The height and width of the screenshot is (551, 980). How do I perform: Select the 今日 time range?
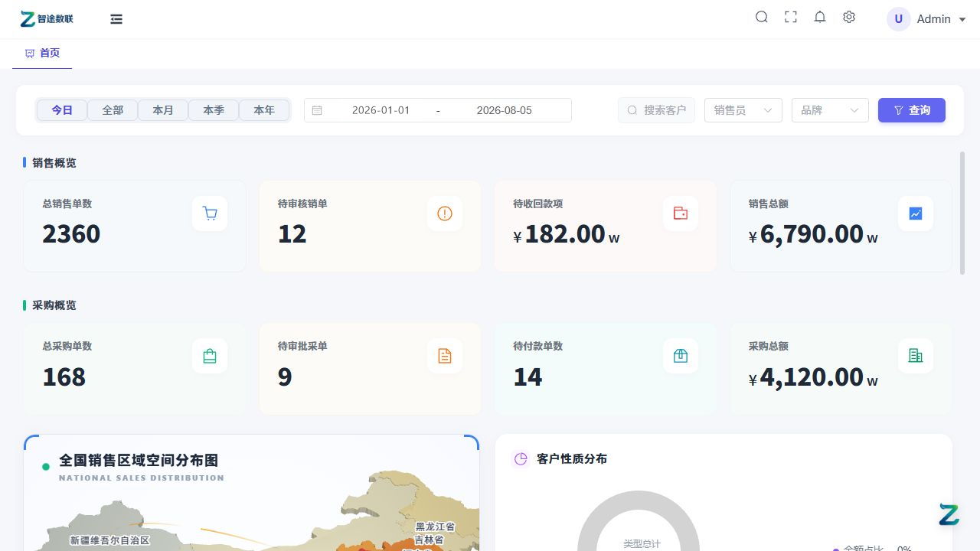(x=62, y=110)
